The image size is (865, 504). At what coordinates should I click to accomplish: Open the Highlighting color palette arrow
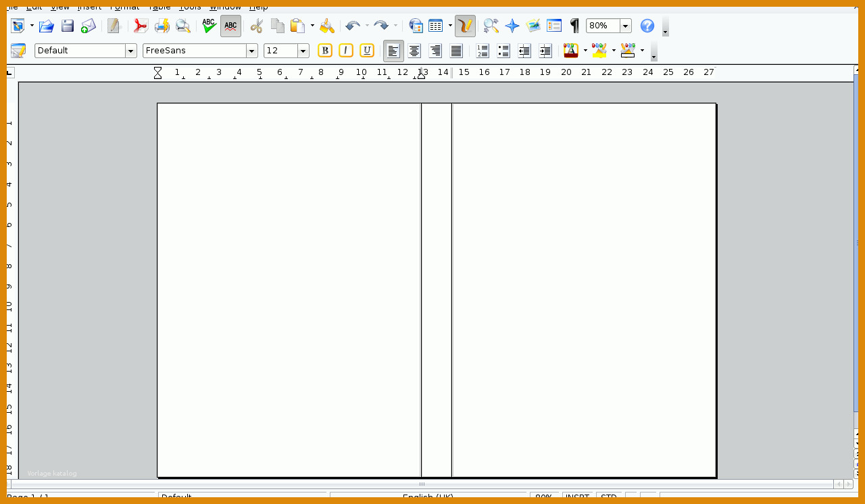pos(614,51)
